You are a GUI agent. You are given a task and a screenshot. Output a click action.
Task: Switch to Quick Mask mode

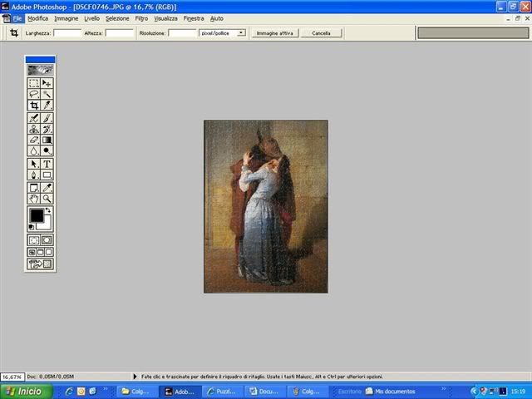point(47,240)
